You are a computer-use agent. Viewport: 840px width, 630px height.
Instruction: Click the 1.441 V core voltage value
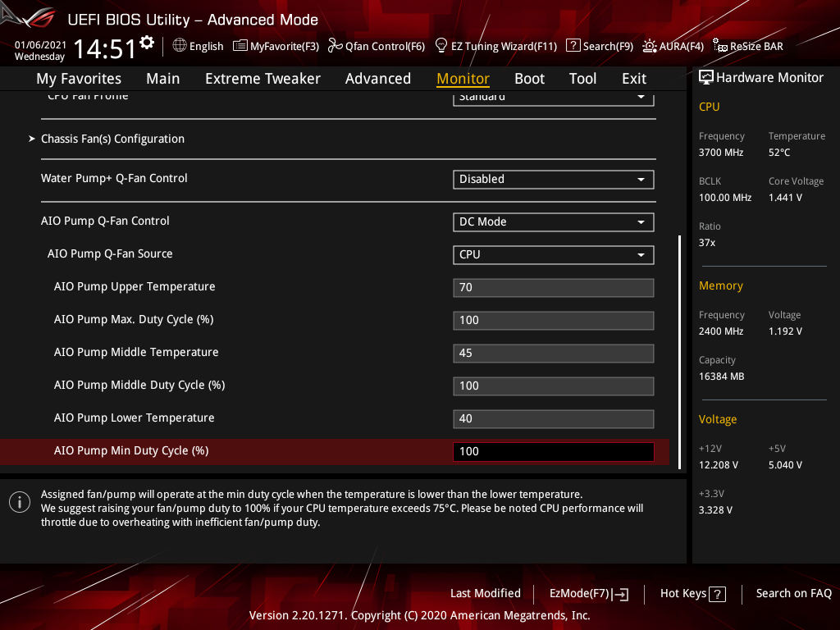[785, 198]
